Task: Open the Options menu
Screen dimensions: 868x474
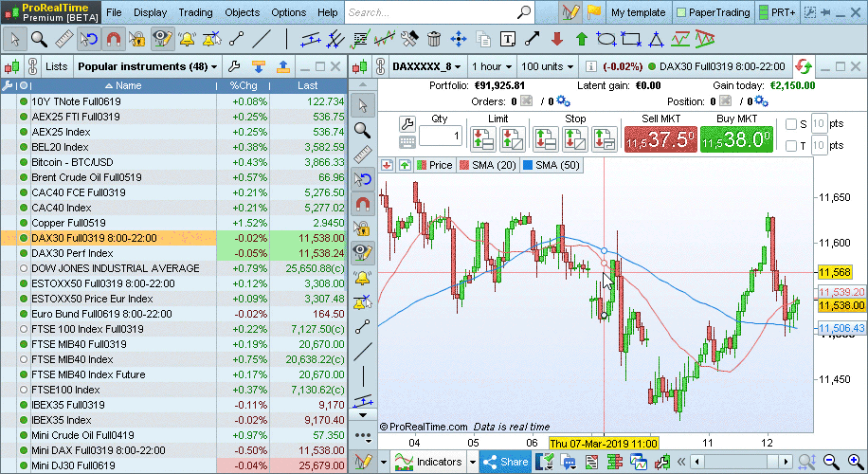Action: 288,12
